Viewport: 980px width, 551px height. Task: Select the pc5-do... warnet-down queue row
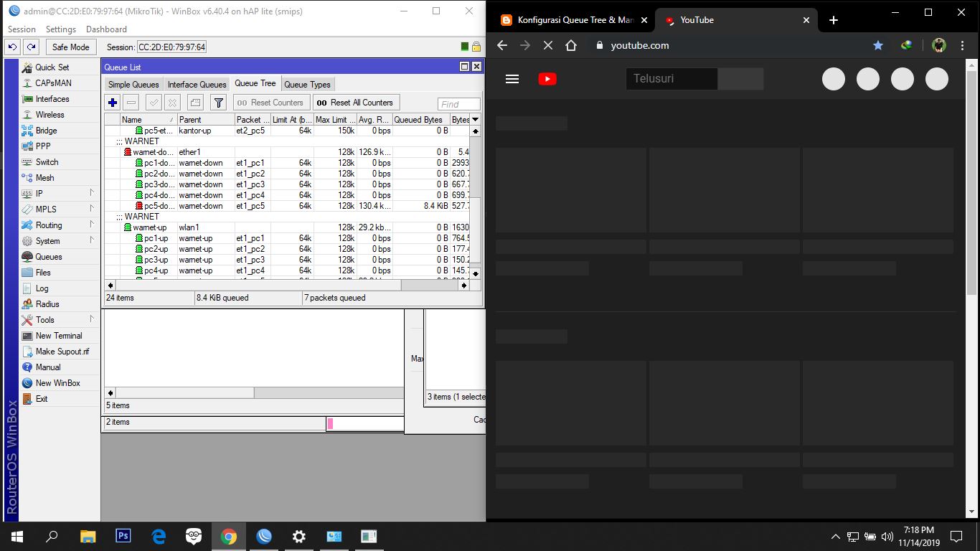287,206
